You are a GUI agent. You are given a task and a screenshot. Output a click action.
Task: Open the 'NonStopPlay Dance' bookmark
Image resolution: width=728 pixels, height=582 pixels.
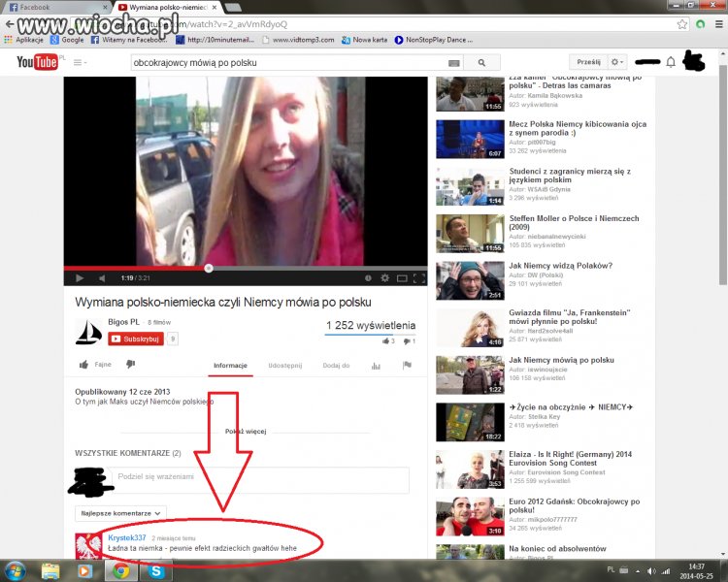[434, 40]
